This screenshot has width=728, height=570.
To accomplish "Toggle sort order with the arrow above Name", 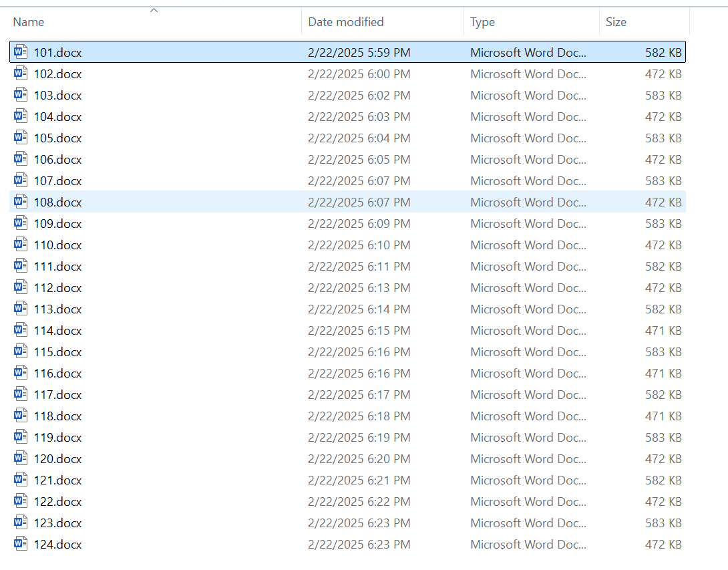I will (x=154, y=10).
